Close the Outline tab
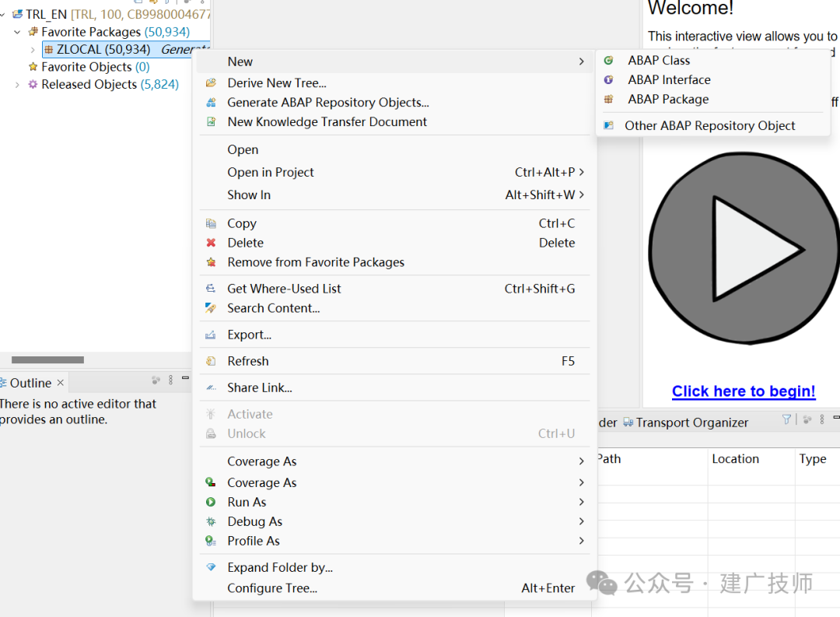Screen dimensions: 840x617 pos(61,382)
